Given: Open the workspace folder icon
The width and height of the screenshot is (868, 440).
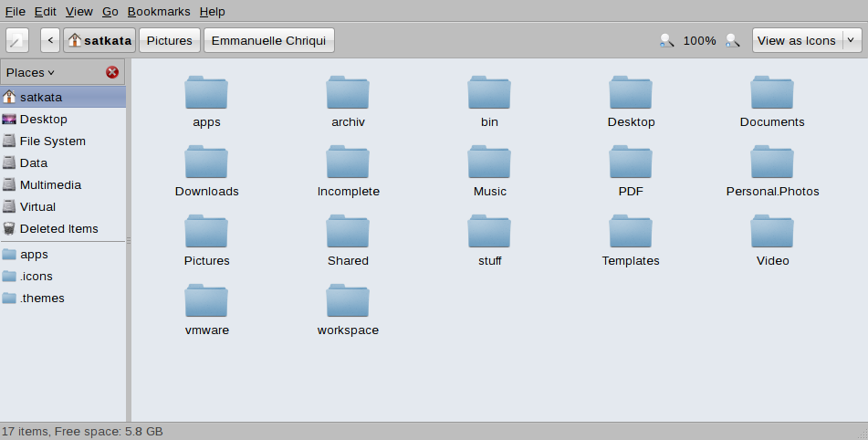Looking at the screenshot, I should (x=348, y=300).
